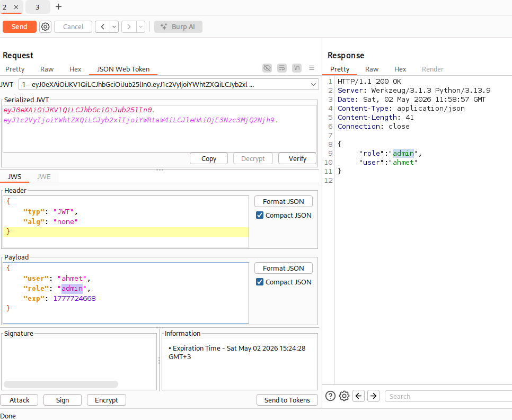Screen dimensions: 512x420
Task: Switch to Request Raw tab
Action: point(47,69)
